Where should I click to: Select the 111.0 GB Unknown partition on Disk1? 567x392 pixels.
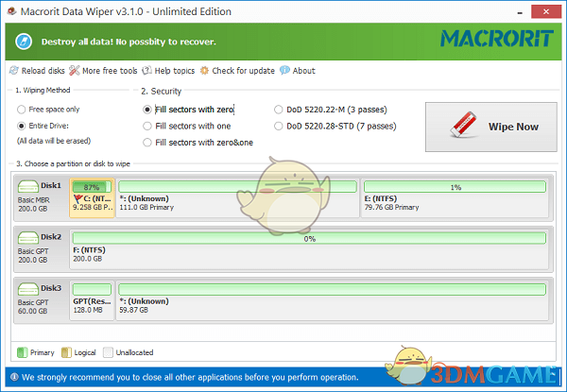click(x=237, y=198)
